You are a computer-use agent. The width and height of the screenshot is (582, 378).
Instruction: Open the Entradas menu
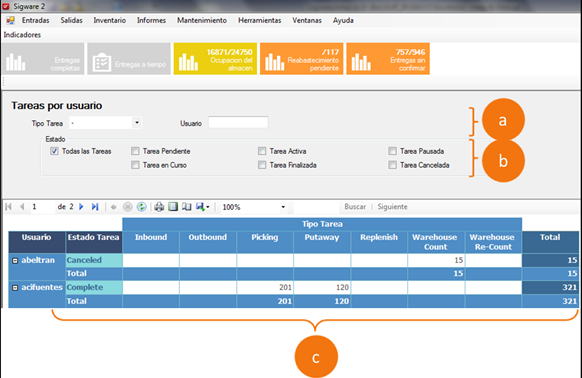pos(36,20)
